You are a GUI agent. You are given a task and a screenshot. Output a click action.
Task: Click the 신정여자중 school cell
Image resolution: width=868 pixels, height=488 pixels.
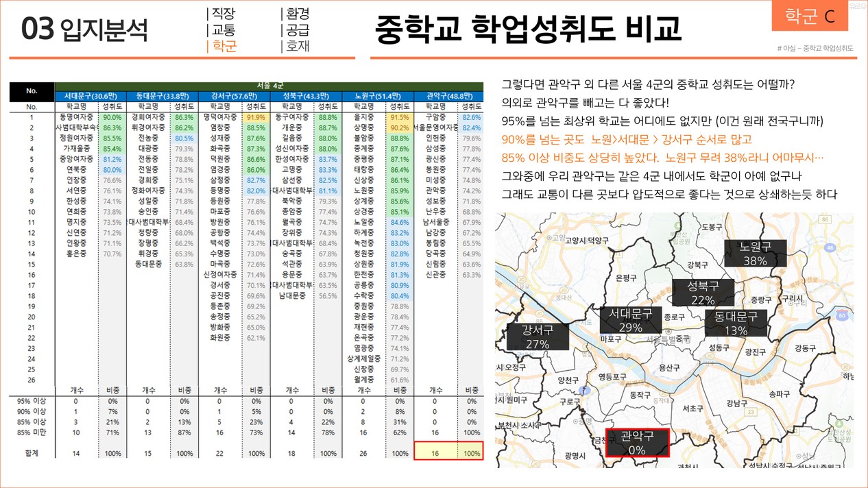click(x=219, y=275)
